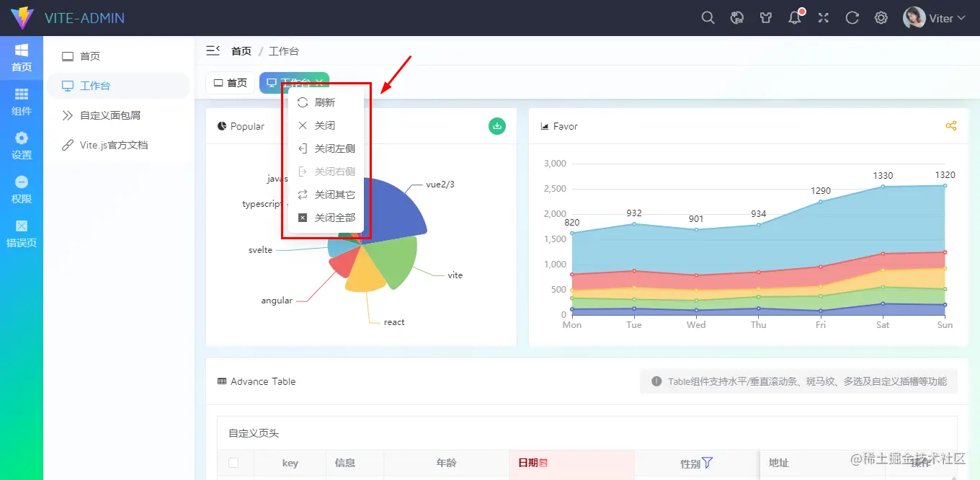Screen dimensions: 980x480
Task: Open the 性别 column filter
Action: 707,463
